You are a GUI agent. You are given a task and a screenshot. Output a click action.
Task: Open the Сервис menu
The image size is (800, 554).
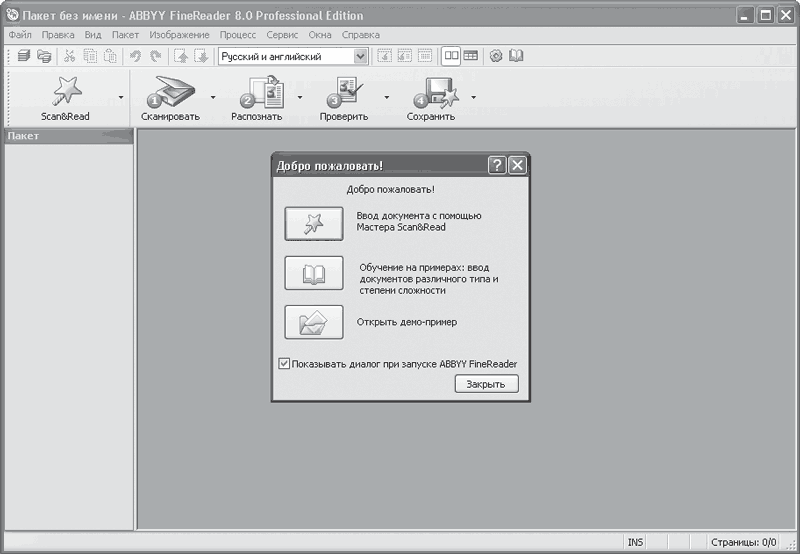point(282,35)
